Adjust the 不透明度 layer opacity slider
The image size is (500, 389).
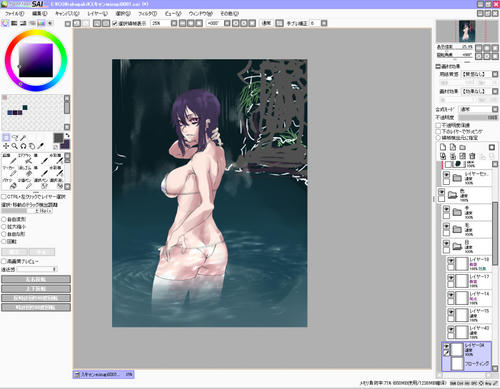478,117
